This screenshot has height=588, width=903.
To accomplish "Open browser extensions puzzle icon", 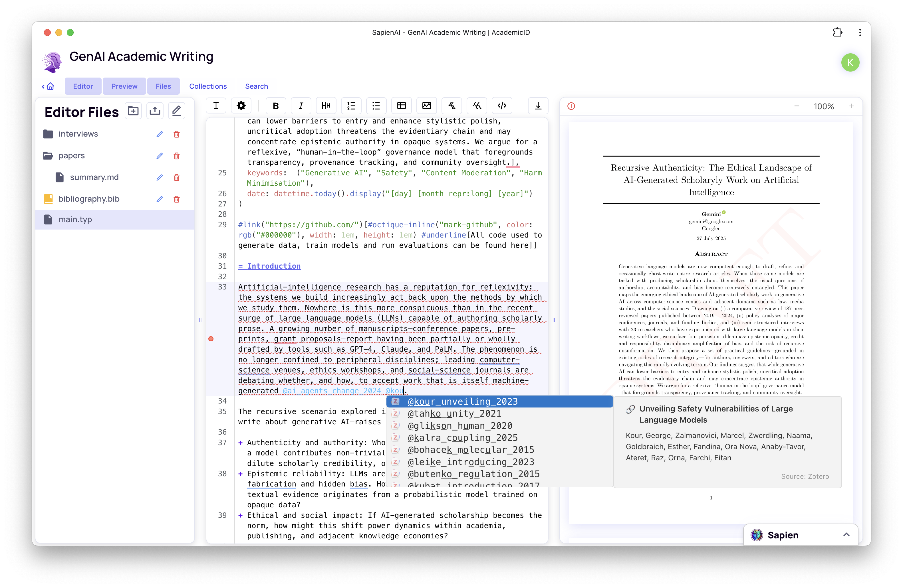I will coord(837,33).
